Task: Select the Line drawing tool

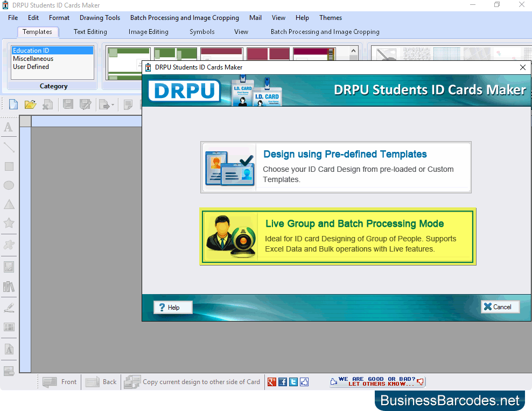Action: (9, 147)
